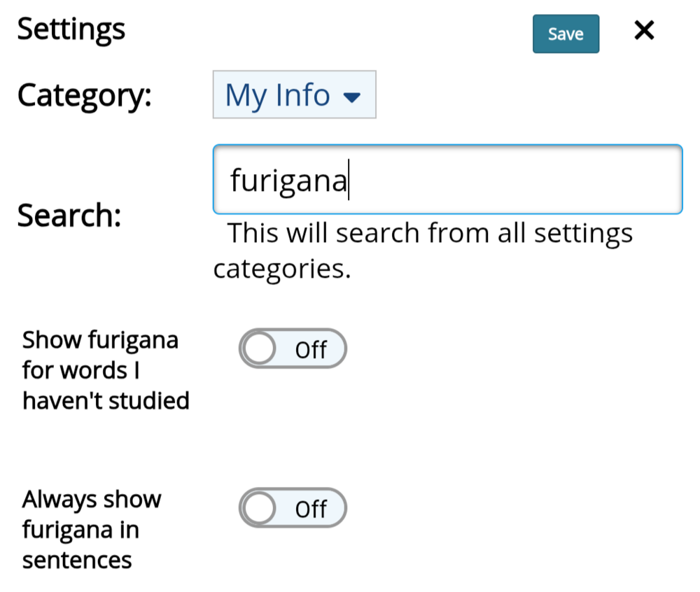Click the Off text on the unstudied-words toggle
The height and width of the screenshot is (592, 700).
[x=311, y=349]
